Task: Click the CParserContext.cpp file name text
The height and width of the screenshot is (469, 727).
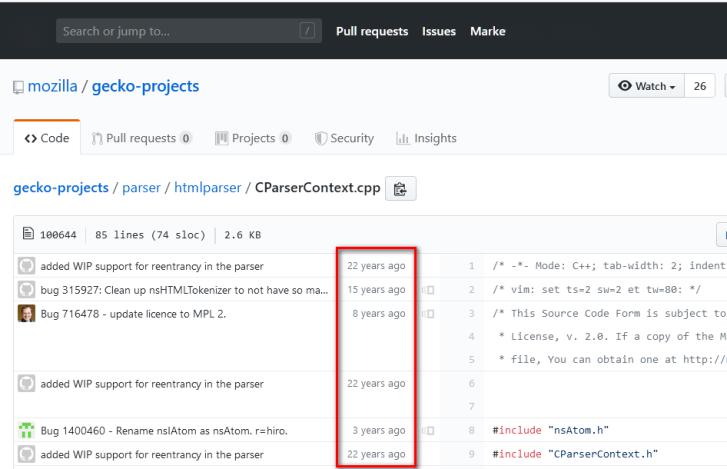Action: (318, 188)
